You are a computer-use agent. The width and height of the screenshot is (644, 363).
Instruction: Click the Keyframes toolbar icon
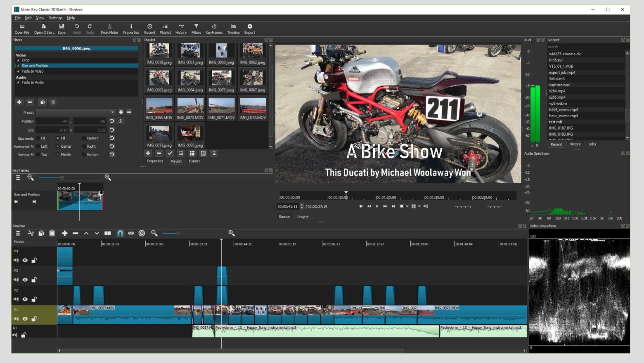tap(214, 29)
